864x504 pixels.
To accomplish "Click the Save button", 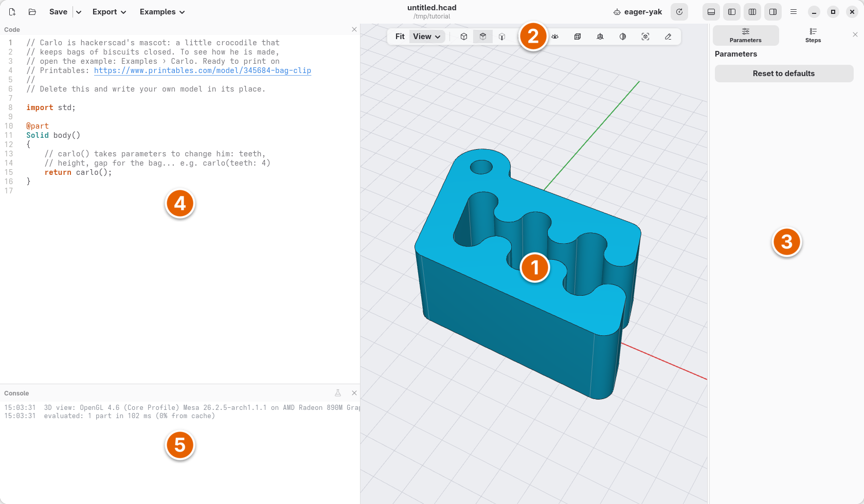I will (x=58, y=12).
